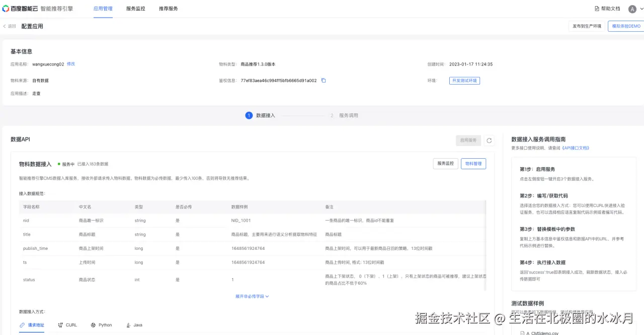Click 发布到生产环境 button
The height and width of the screenshot is (335, 644).
[x=587, y=26]
